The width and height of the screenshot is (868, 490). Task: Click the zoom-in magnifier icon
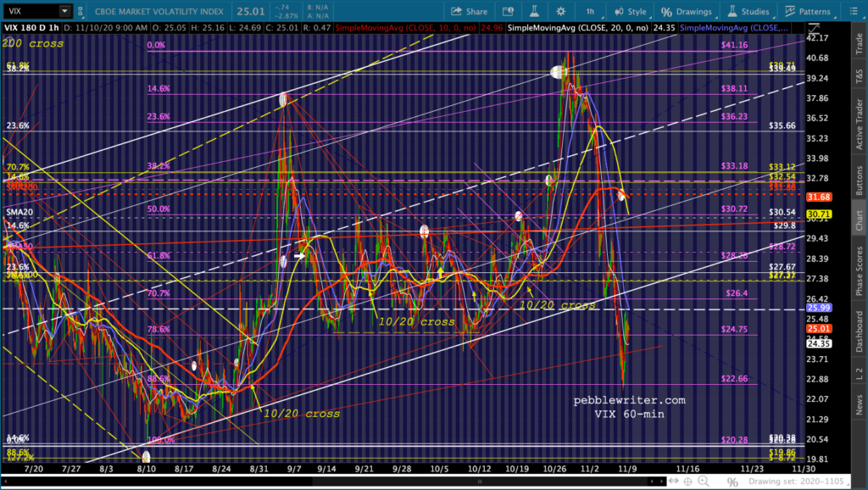704,482
